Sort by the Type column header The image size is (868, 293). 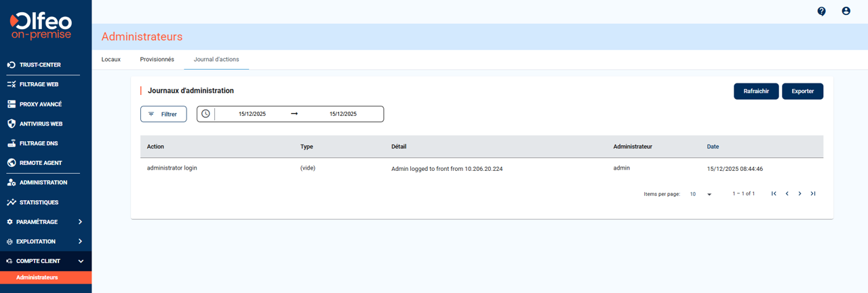[x=307, y=146]
